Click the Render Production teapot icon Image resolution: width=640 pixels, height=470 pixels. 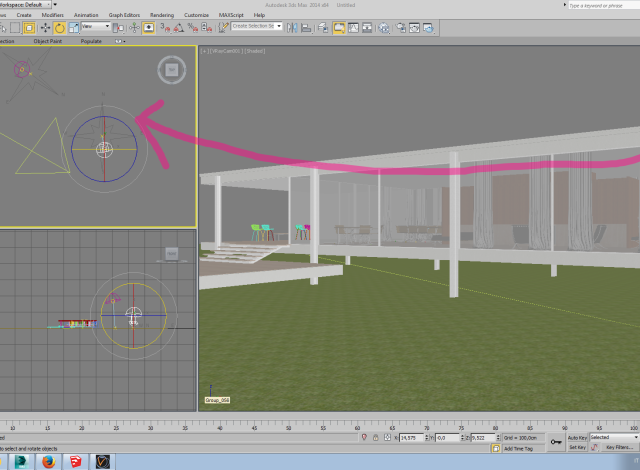pyautogui.click(x=429, y=28)
